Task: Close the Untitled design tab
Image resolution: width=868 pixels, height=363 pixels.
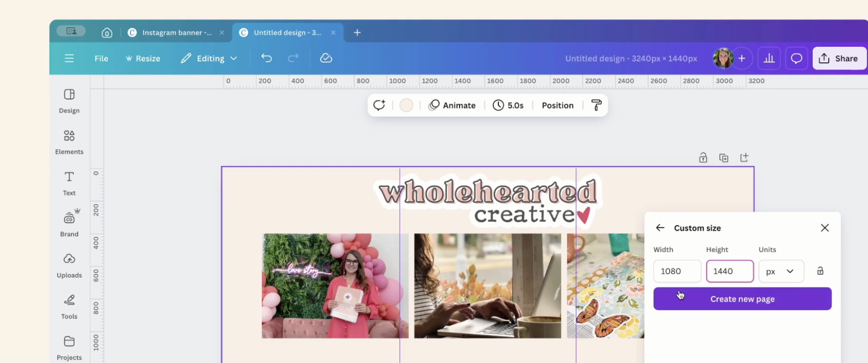Action: 333,33
